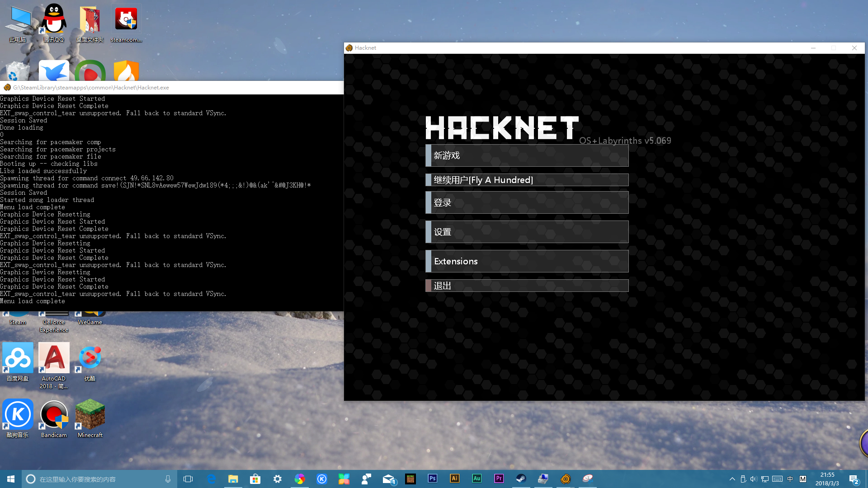The width and height of the screenshot is (868, 488).
Task: Open the People icon on the taskbar
Action: pos(366,479)
